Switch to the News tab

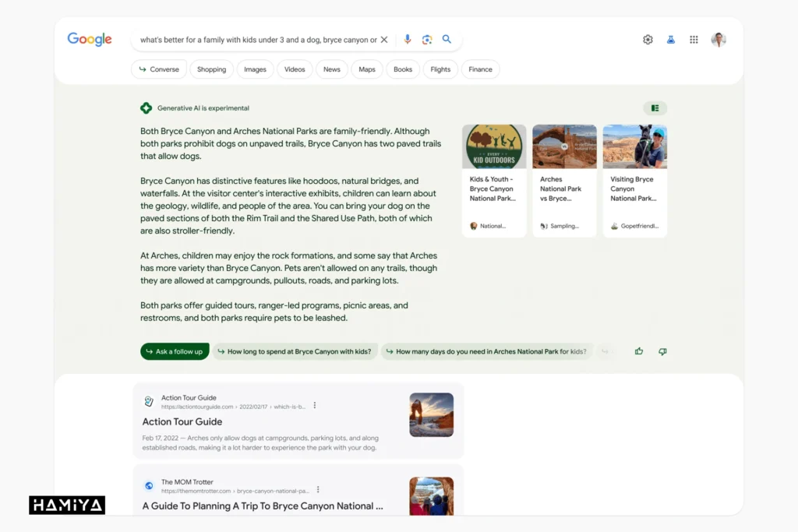click(x=332, y=69)
